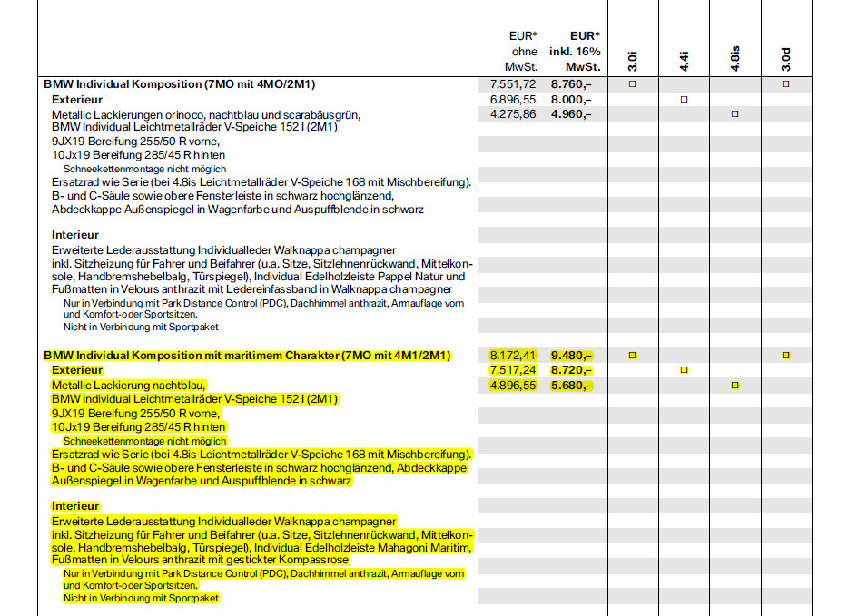
Task: Select the highlighted net price 8.172,41
Action: (513, 356)
